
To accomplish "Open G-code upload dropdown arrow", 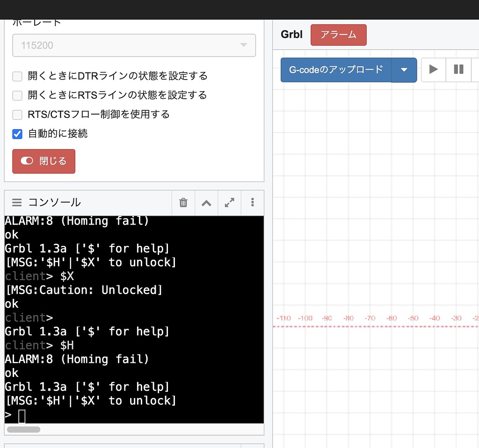I will click(x=404, y=70).
